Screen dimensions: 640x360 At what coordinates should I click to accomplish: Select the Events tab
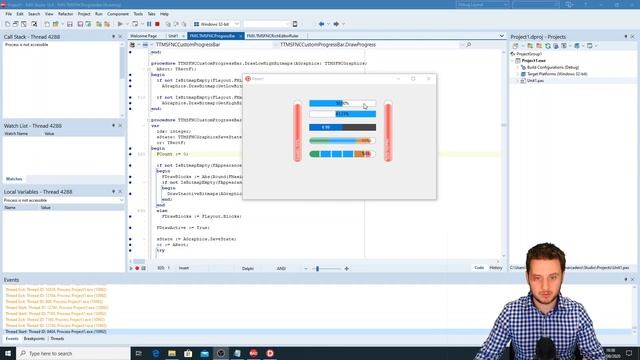(x=12, y=339)
